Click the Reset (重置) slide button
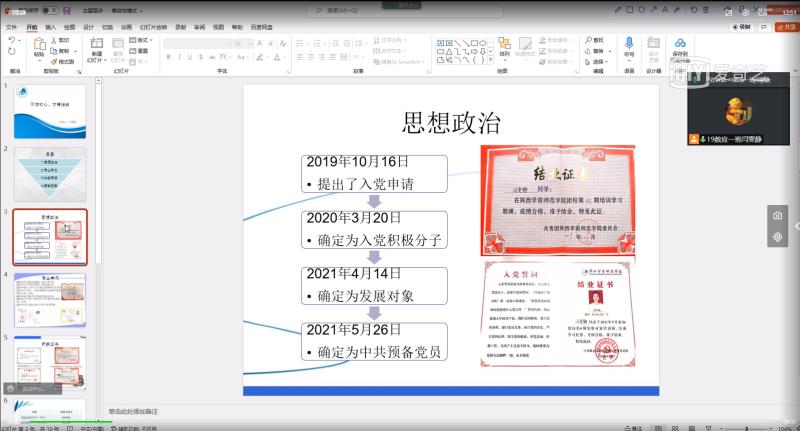 click(139, 51)
